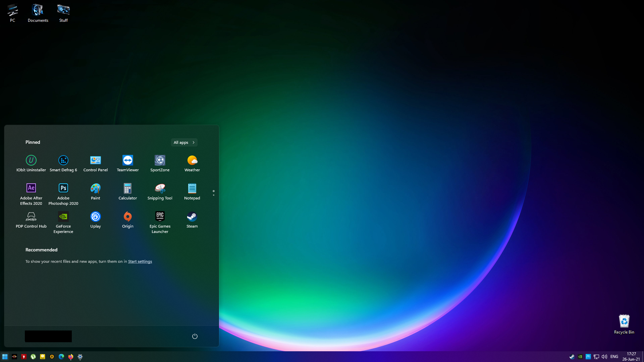
Task: Open AMD Ryzen Master in taskbar
Action: (14, 357)
